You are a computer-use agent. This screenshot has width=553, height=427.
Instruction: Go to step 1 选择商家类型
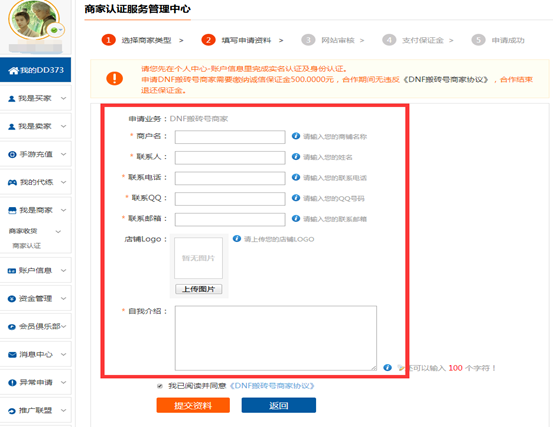click(137, 40)
